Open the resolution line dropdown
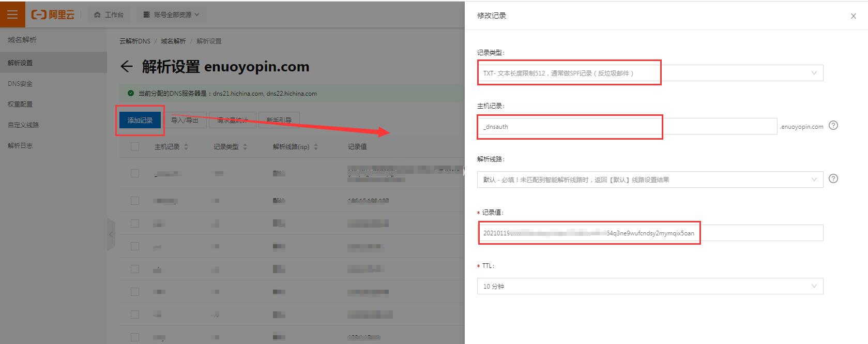The image size is (868, 344). (x=650, y=180)
